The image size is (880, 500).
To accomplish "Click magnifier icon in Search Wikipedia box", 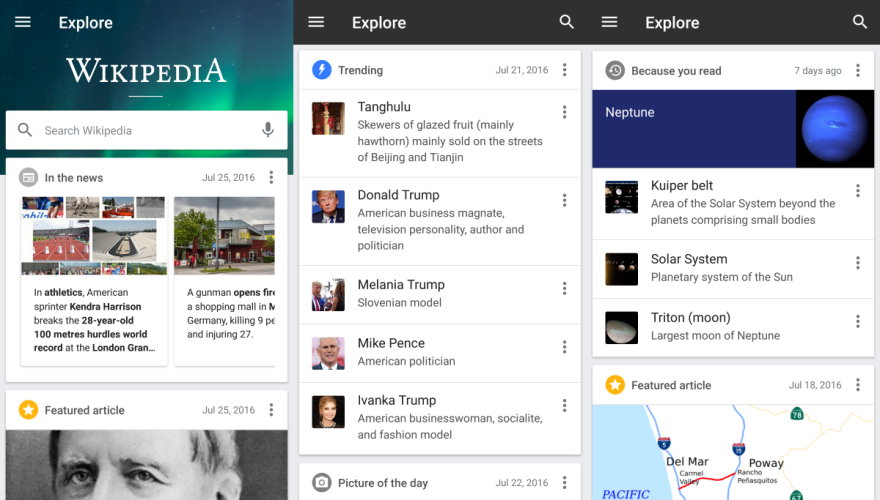I will tap(25, 130).
